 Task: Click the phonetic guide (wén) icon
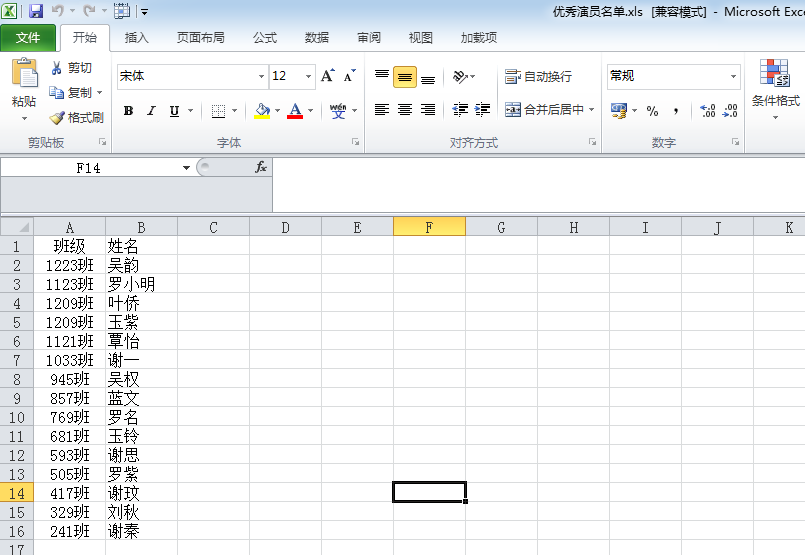338,111
